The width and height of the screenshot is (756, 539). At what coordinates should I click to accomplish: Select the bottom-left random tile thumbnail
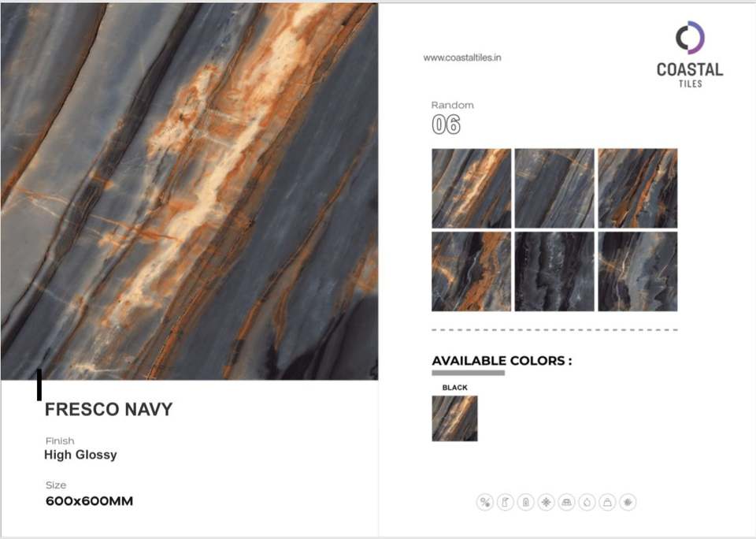[471, 272]
